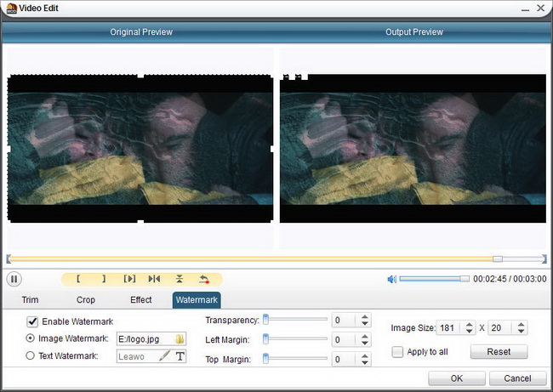553x392 pixels.
Task: Switch to the Crop tab
Action: [86, 300]
